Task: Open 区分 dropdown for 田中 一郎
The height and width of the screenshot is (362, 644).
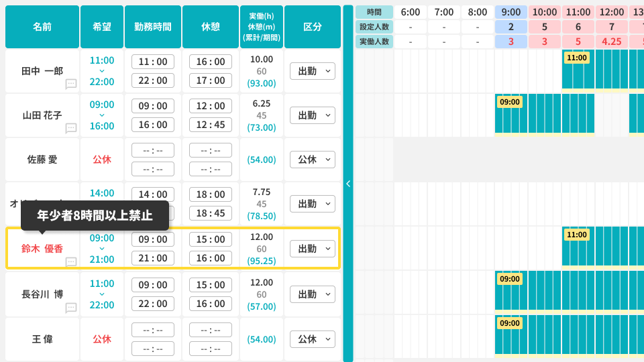Action: click(x=313, y=71)
